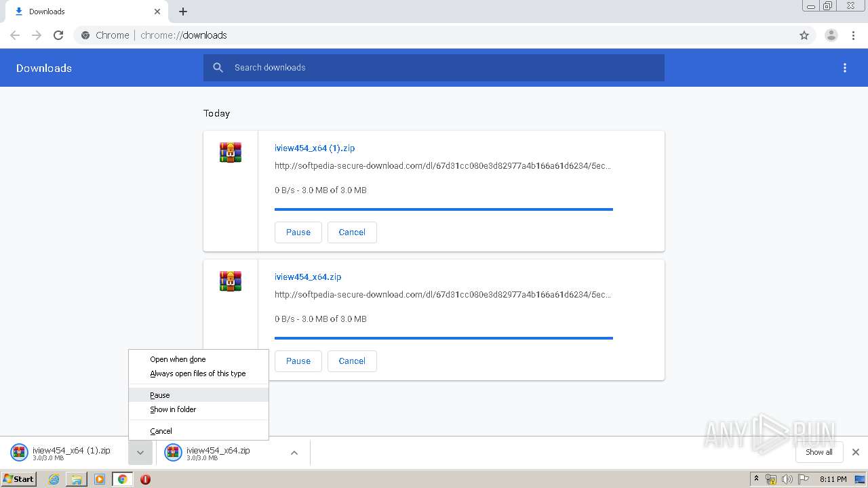The width and height of the screenshot is (868, 488).
Task: Click the Downloads page heading
Action: point(44,68)
